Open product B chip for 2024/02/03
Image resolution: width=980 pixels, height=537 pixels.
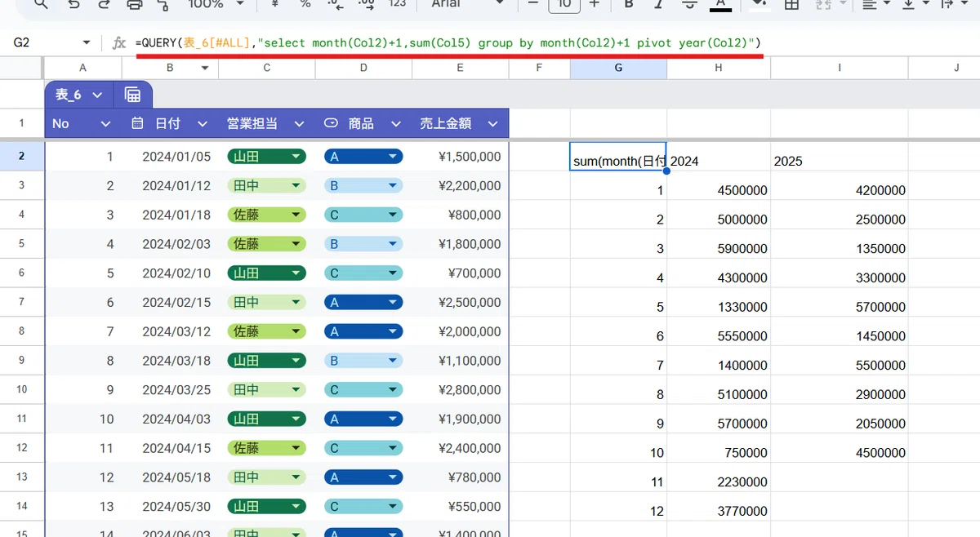point(363,244)
